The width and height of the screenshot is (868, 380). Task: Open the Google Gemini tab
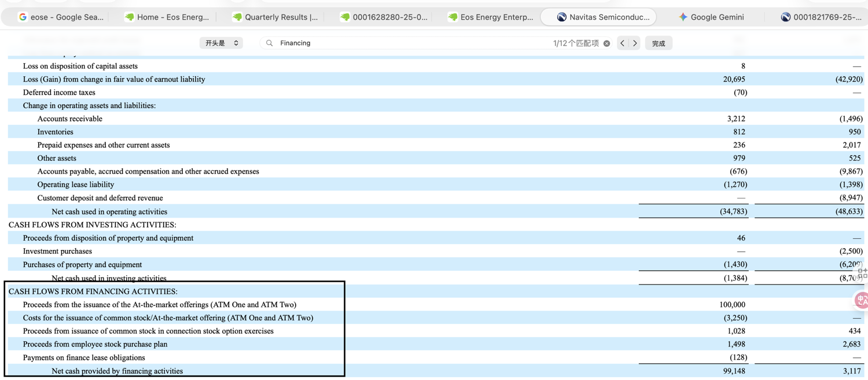(x=711, y=17)
